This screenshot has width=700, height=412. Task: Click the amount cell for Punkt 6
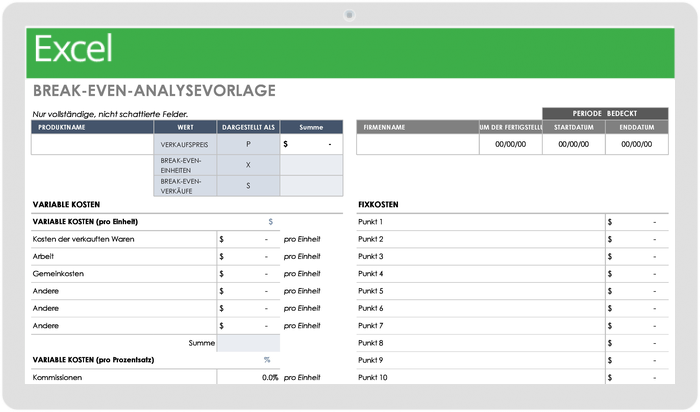pos(637,308)
